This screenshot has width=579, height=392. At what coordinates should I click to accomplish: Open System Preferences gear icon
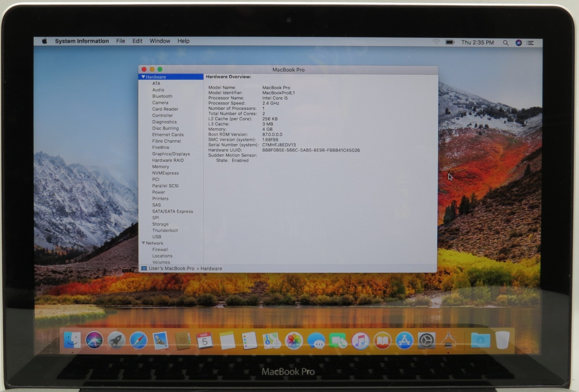pos(427,341)
